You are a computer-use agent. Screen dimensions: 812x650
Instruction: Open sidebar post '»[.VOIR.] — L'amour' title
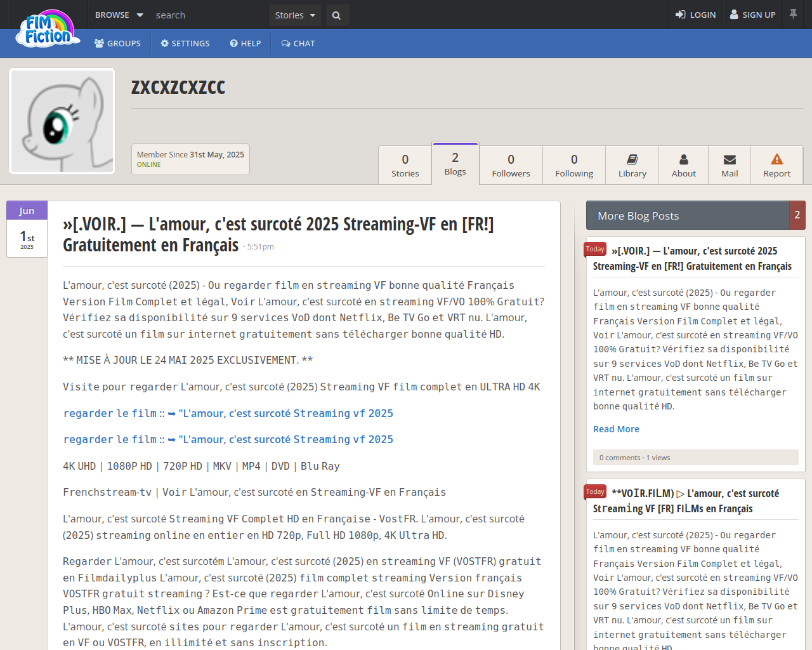click(692, 258)
